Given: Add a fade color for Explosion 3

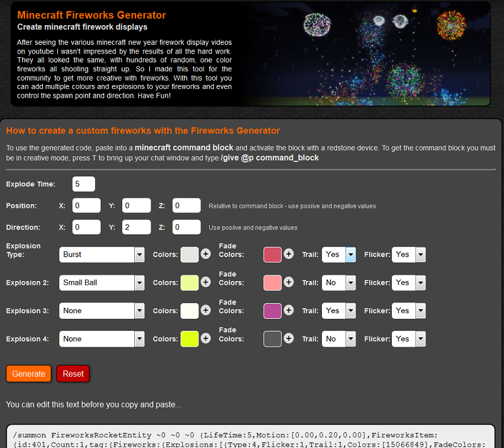Looking at the screenshot, I should (289, 310).
